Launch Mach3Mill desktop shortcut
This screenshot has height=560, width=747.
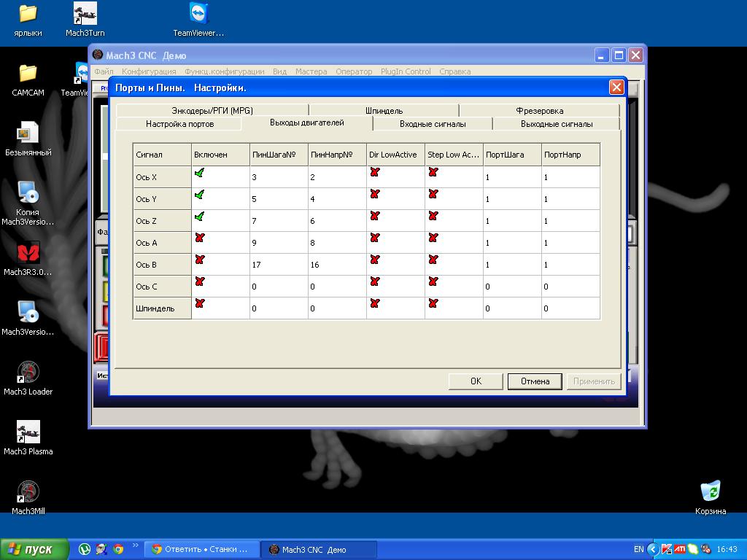coord(28,498)
